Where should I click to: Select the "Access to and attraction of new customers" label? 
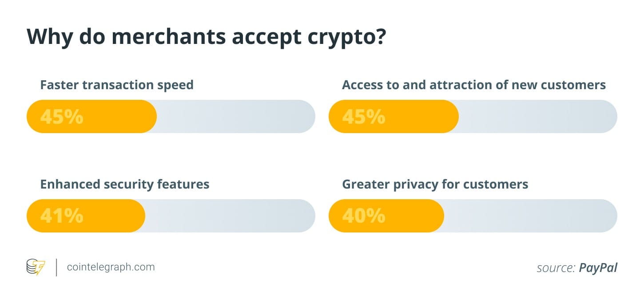473,85
